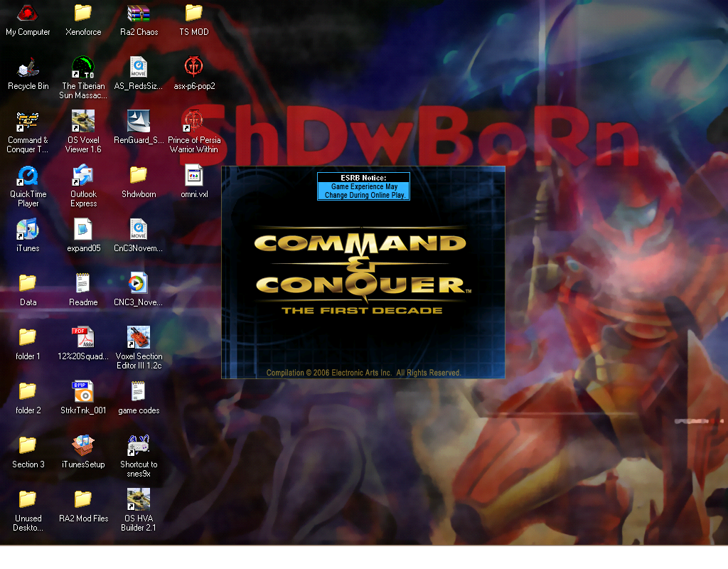Click the ESRB Notice box on splash

coord(363,186)
